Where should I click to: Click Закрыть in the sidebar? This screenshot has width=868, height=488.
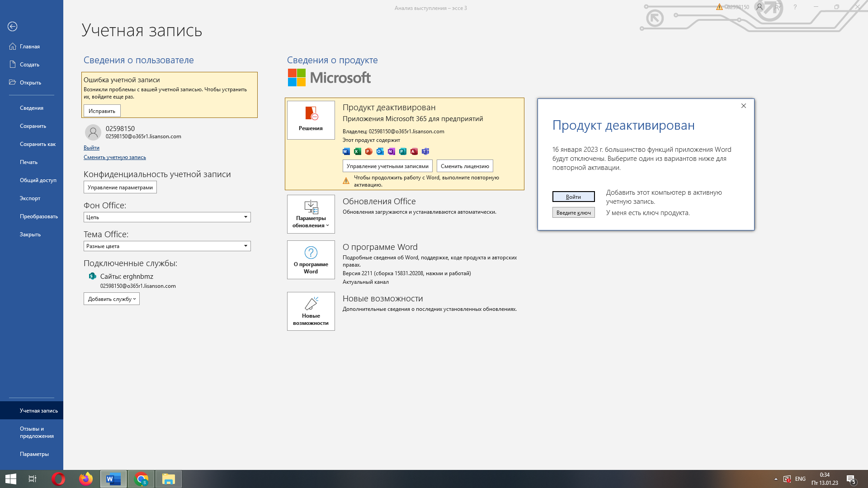click(x=32, y=235)
